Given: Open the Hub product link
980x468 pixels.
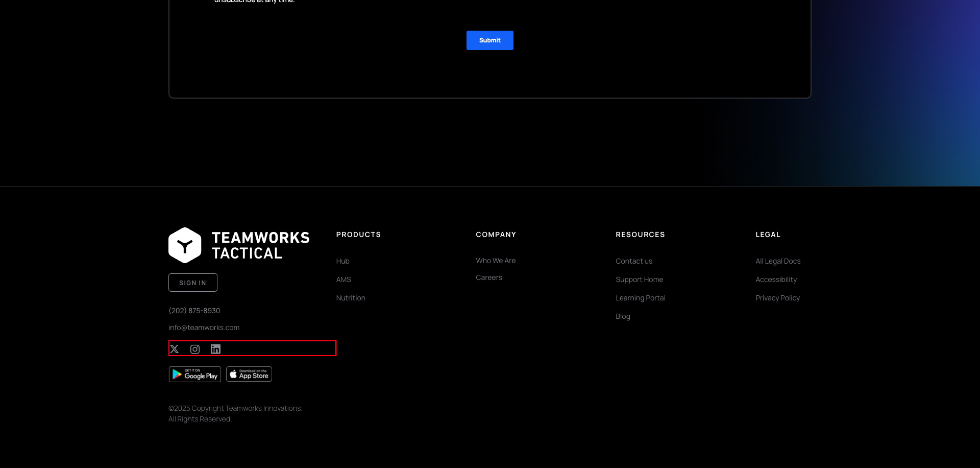Looking at the screenshot, I should [342, 261].
